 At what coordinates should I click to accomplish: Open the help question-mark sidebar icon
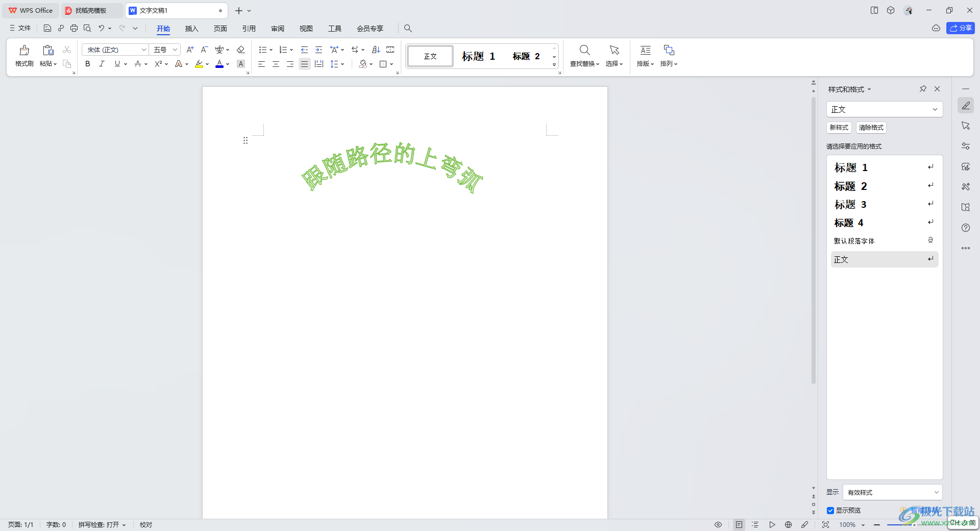coord(966,228)
